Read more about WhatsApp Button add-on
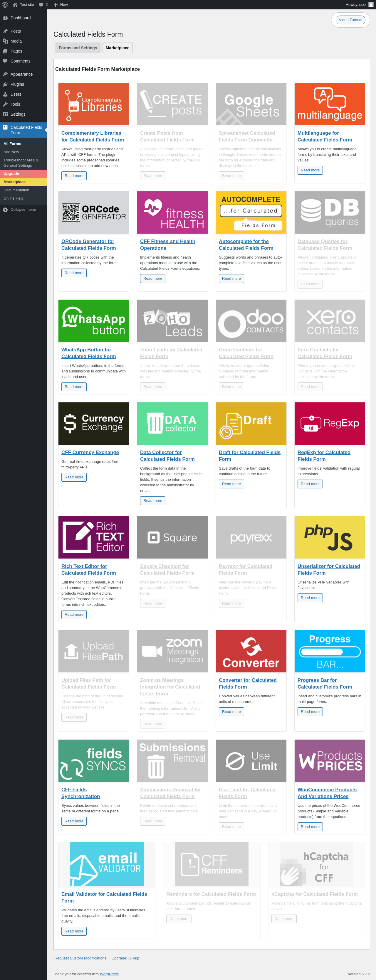 click(x=74, y=387)
